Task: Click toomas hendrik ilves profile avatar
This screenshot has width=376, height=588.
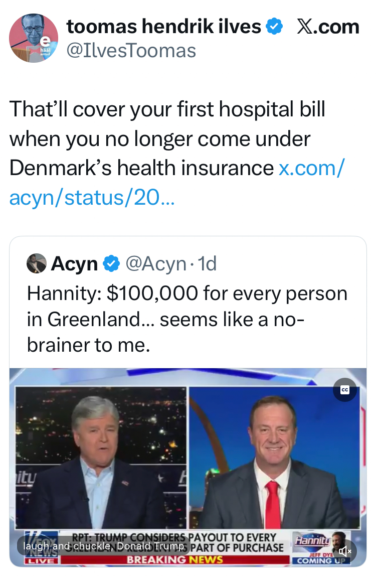Action: pos(34,38)
